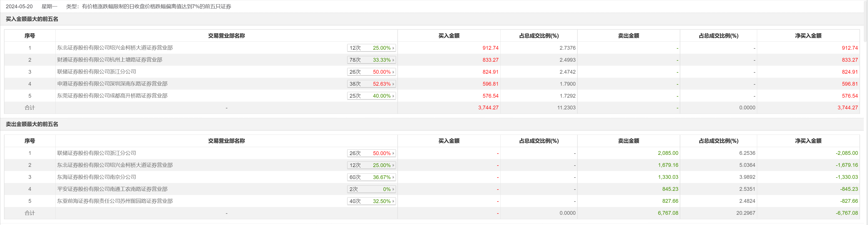Select 东海证券股份有限公司南京分公司

96,177
